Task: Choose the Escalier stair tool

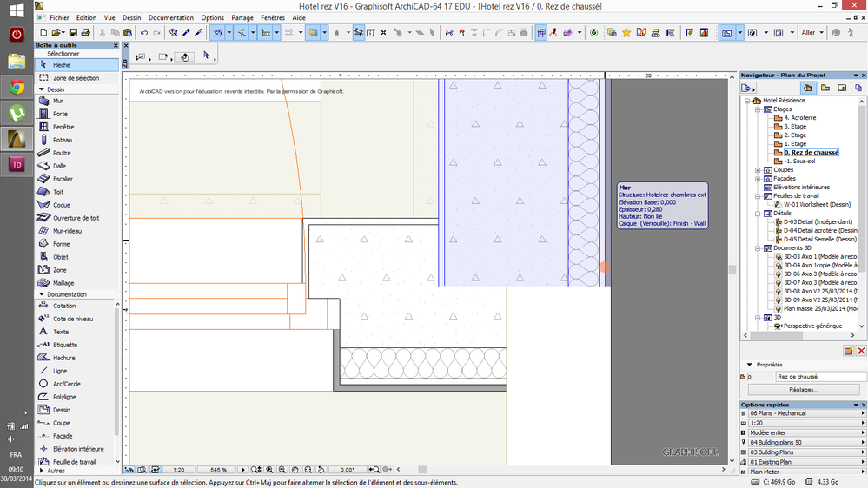Action: (x=62, y=179)
